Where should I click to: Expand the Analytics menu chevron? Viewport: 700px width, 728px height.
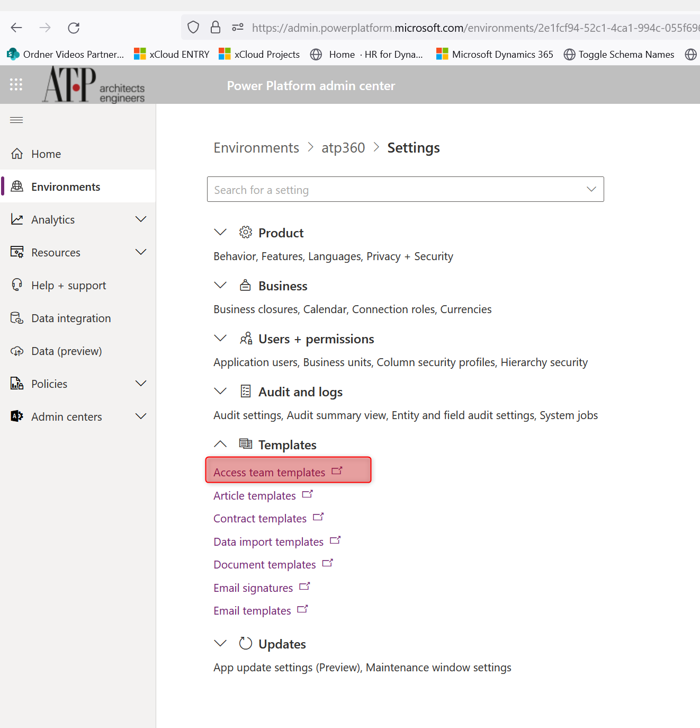click(x=141, y=219)
